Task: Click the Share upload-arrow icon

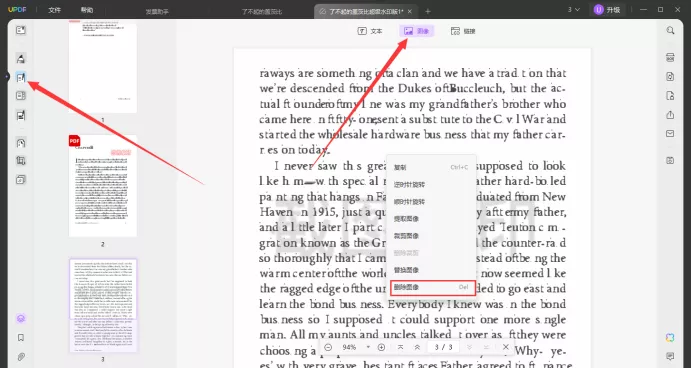Action: point(670,115)
